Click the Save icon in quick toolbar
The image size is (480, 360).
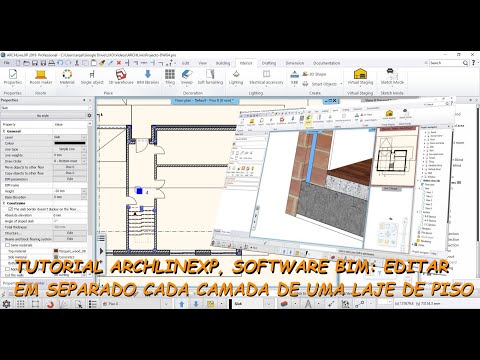[35, 63]
